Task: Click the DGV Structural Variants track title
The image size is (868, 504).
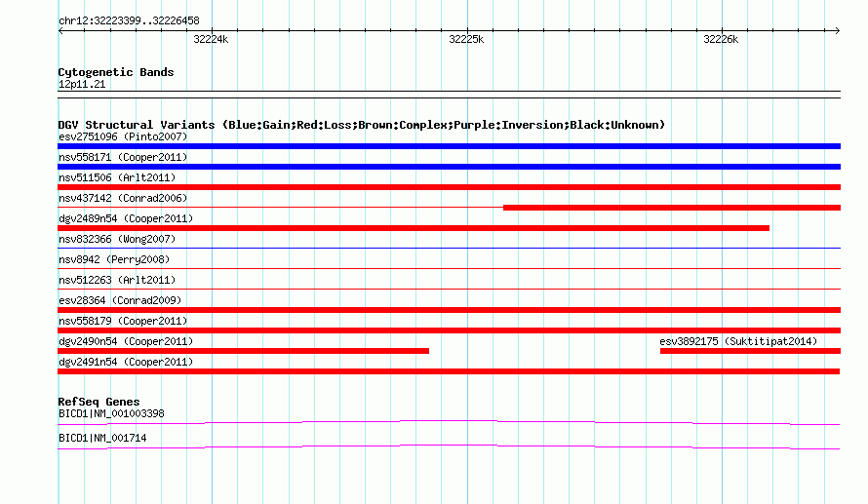Action: 362,125
